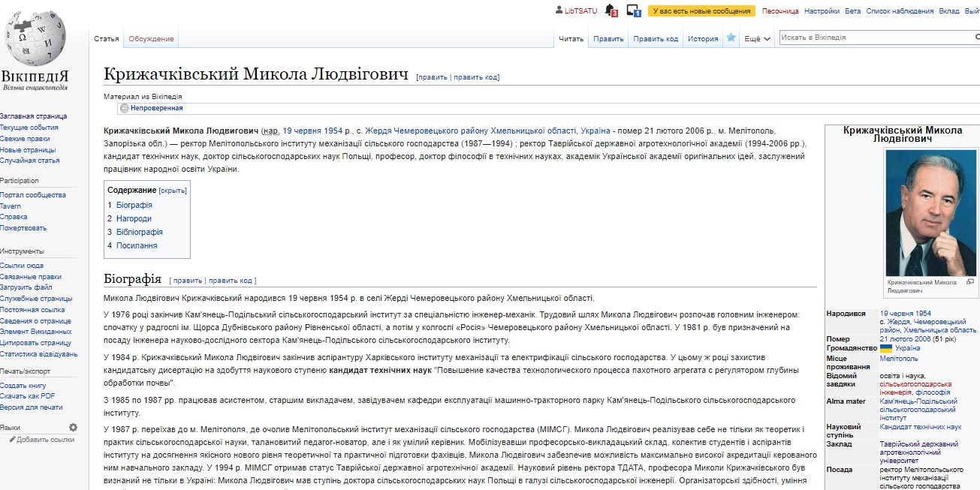Viewport: 980px width, 490px height.
Task: Click править код in Біографія heading
Action: click(231, 281)
